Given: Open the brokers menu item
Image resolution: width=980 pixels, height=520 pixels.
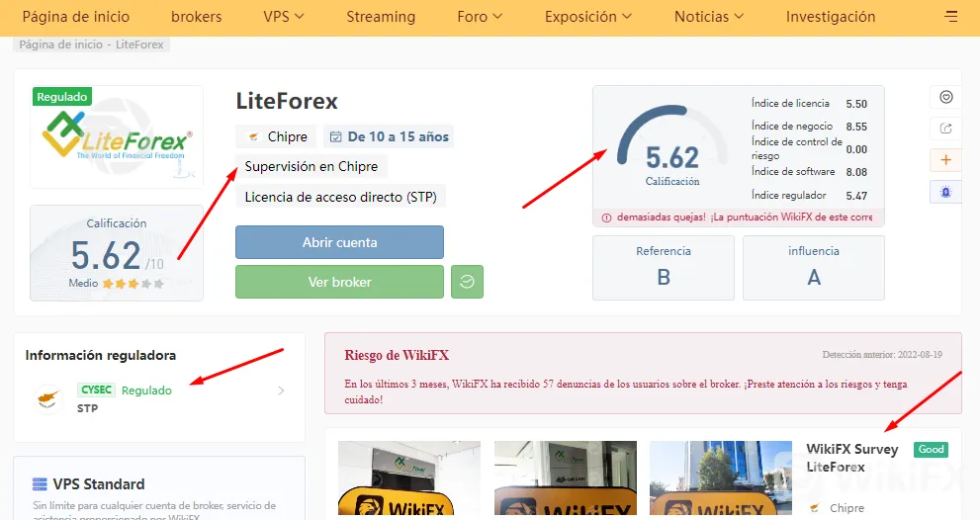Looking at the screenshot, I should click(x=196, y=17).
